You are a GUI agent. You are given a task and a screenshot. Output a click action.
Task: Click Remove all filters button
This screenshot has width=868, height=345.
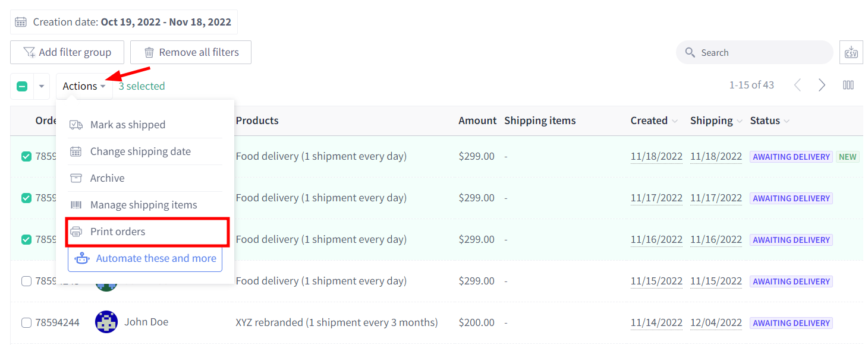pos(191,52)
